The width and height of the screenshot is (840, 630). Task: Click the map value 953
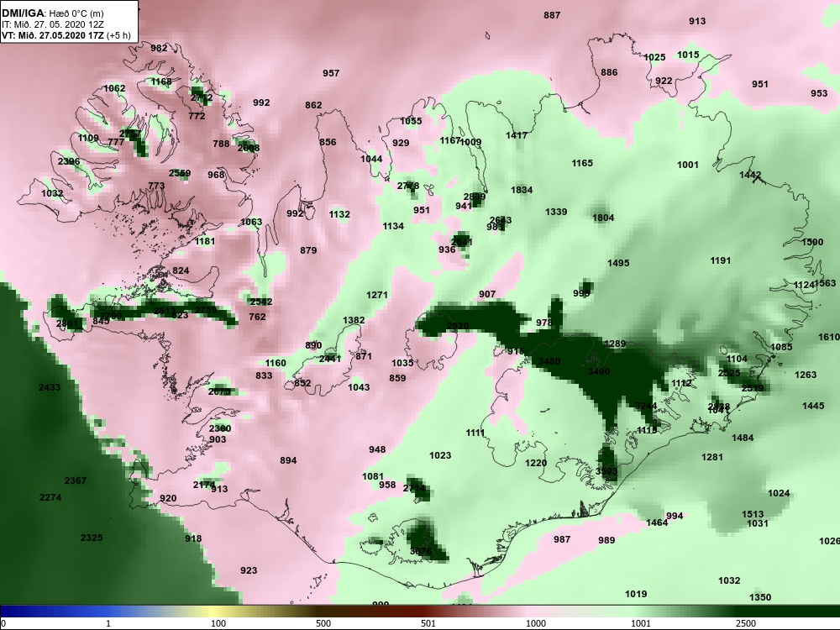(818, 93)
